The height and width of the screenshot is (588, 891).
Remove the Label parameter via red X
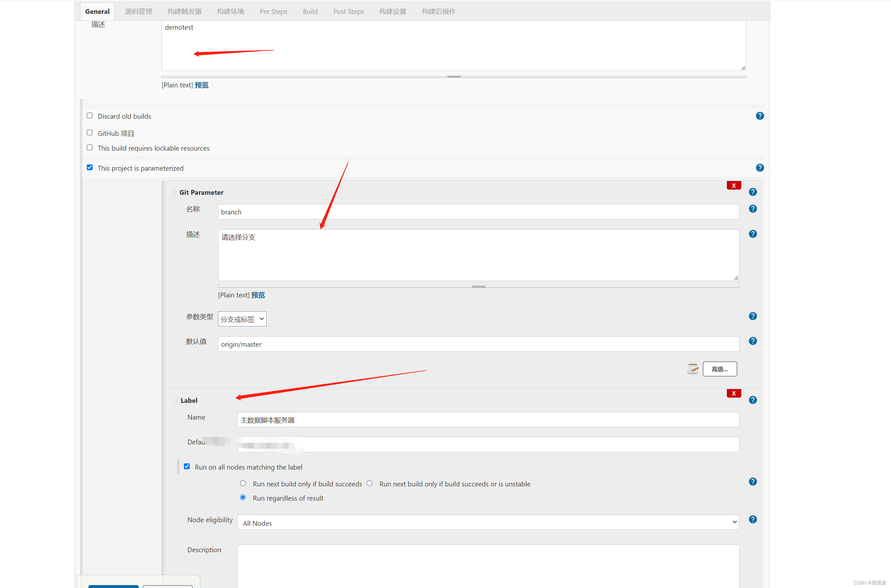tap(734, 394)
